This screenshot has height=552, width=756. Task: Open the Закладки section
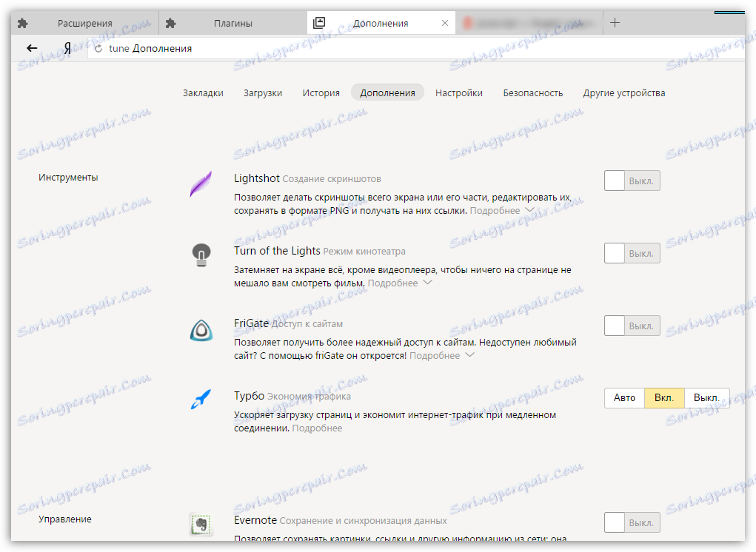click(203, 93)
